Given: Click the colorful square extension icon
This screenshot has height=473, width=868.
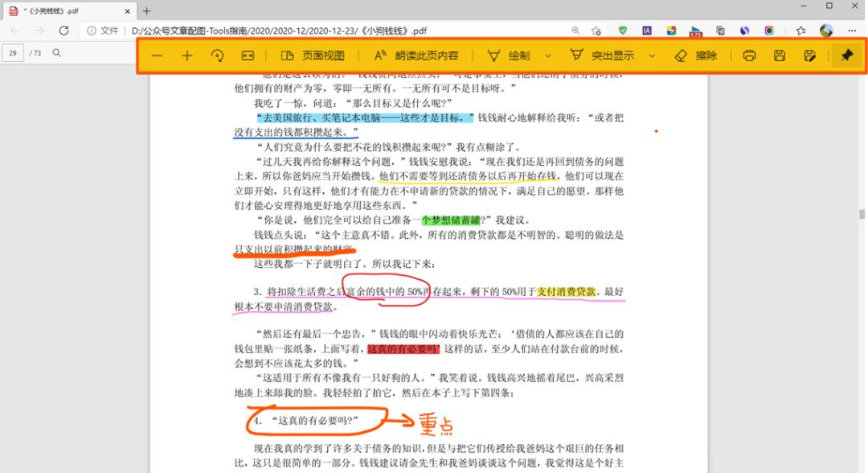Looking at the screenshot, I should 671,31.
